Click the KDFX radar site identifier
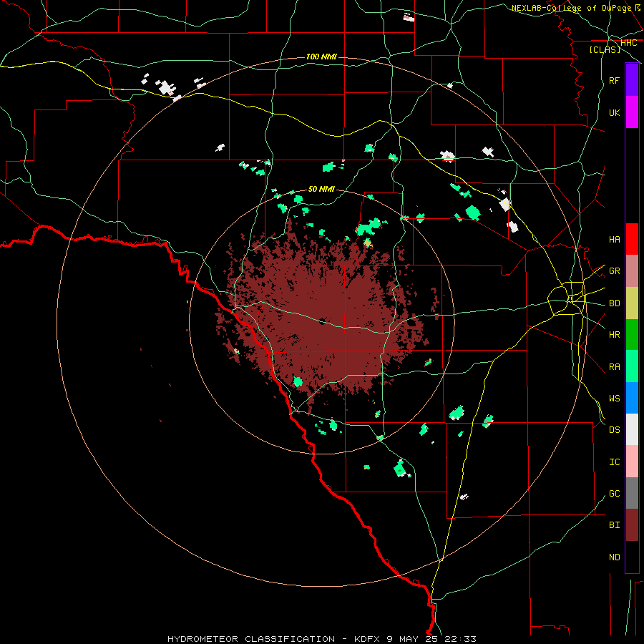The width and height of the screenshot is (644, 644). pos(368,639)
